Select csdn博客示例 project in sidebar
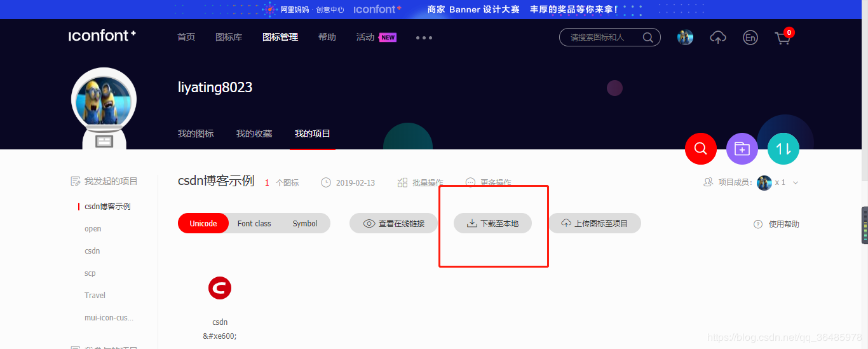The height and width of the screenshot is (349, 868). point(107,206)
